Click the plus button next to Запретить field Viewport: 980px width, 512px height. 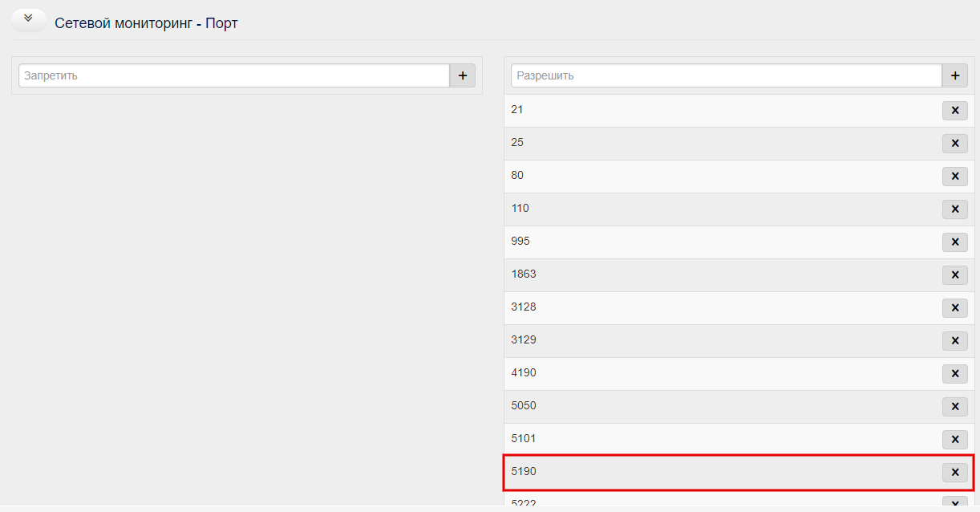(462, 75)
